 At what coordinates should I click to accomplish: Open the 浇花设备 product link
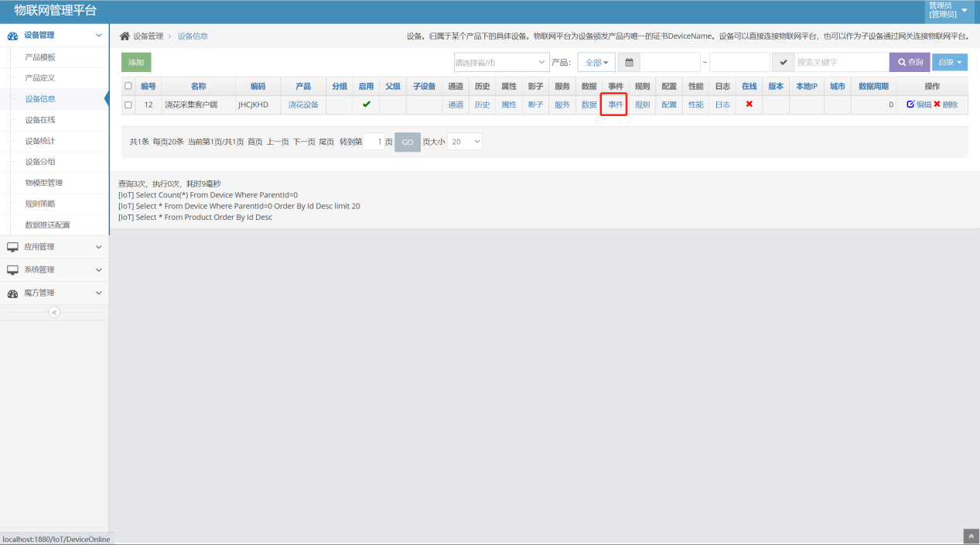coord(303,105)
